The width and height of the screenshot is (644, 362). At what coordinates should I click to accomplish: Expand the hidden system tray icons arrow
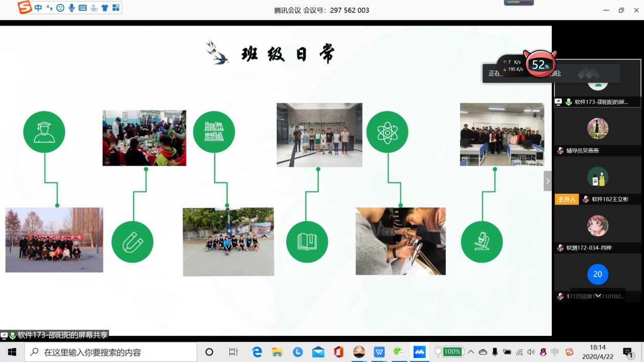(x=470, y=352)
